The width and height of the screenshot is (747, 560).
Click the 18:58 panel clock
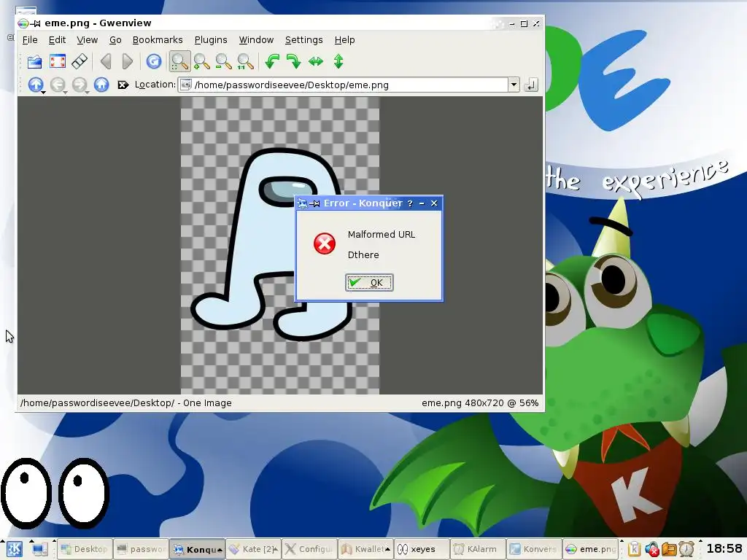[x=724, y=548]
